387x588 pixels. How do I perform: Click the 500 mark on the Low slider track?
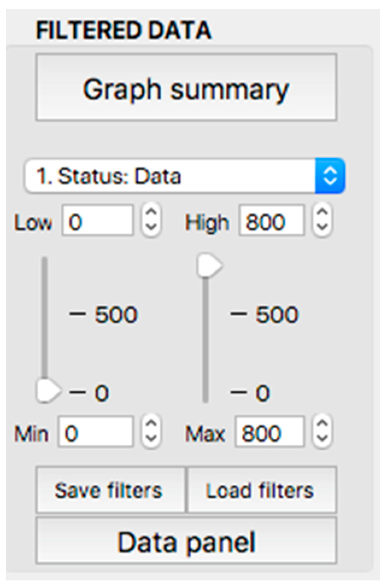pos(45,314)
